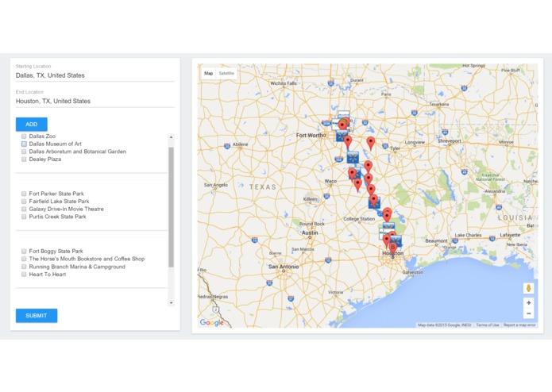Click the list scrollbar up arrow
The width and height of the screenshot is (552, 392).
(x=171, y=136)
